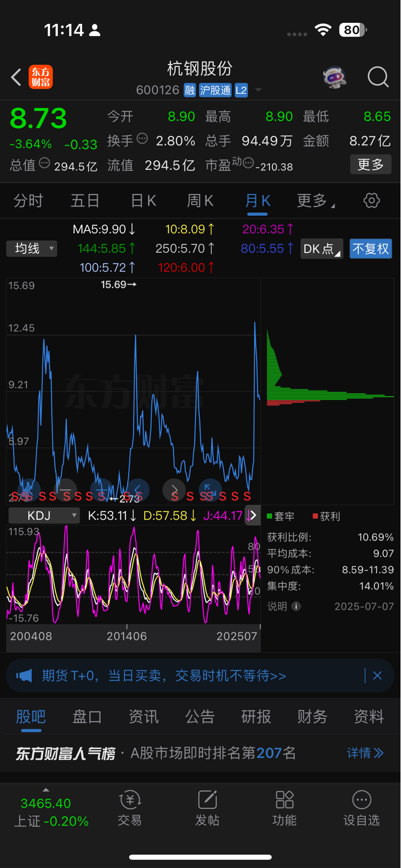
Task: Tap the 发帖 post icon
Action: click(207, 808)
